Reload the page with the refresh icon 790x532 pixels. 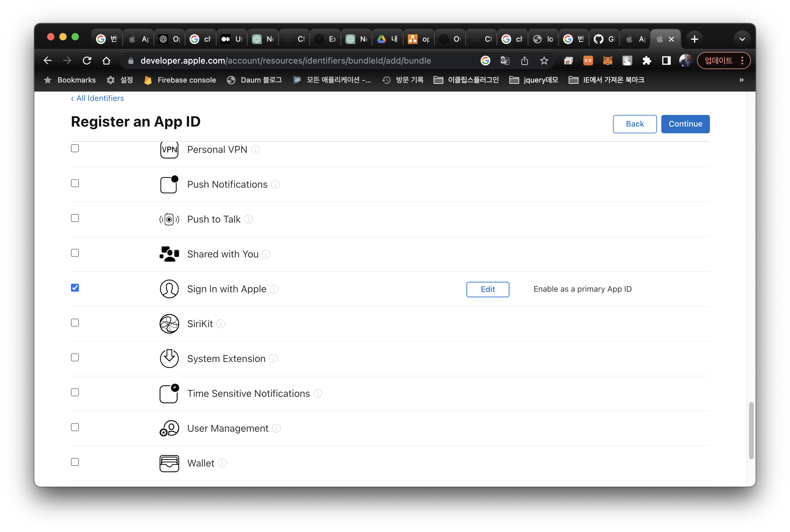(x=87, y=61)
